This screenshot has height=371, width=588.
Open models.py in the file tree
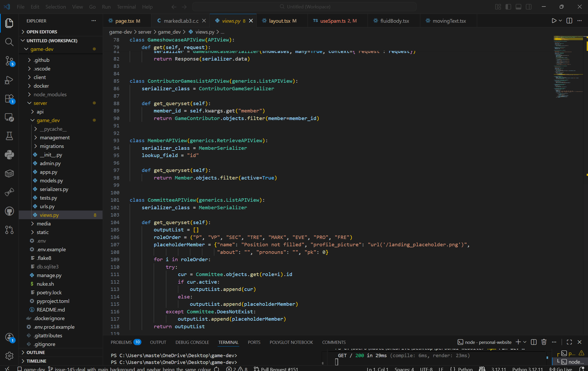click(61, 181)
